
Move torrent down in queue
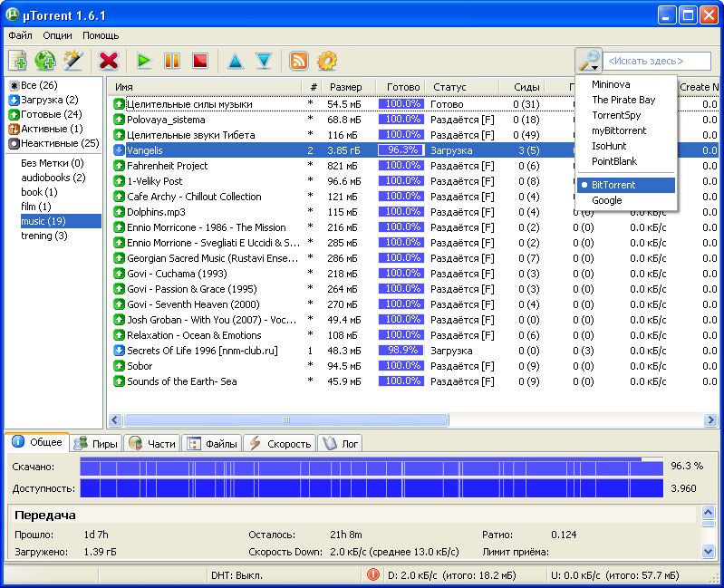point(264,61)
